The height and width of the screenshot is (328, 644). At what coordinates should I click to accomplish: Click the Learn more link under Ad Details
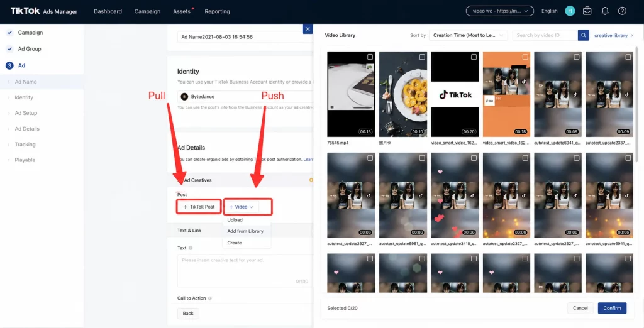click(308, 159)
